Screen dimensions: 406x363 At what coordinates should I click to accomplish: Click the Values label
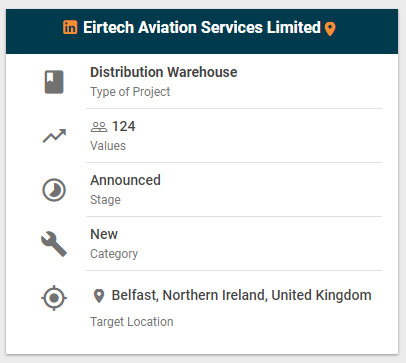coord(108,146)
